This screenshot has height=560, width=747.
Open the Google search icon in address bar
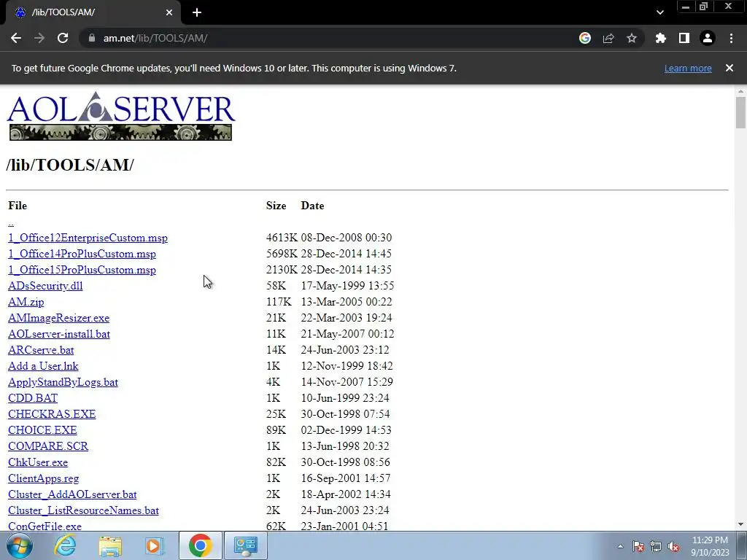[585, 38]
